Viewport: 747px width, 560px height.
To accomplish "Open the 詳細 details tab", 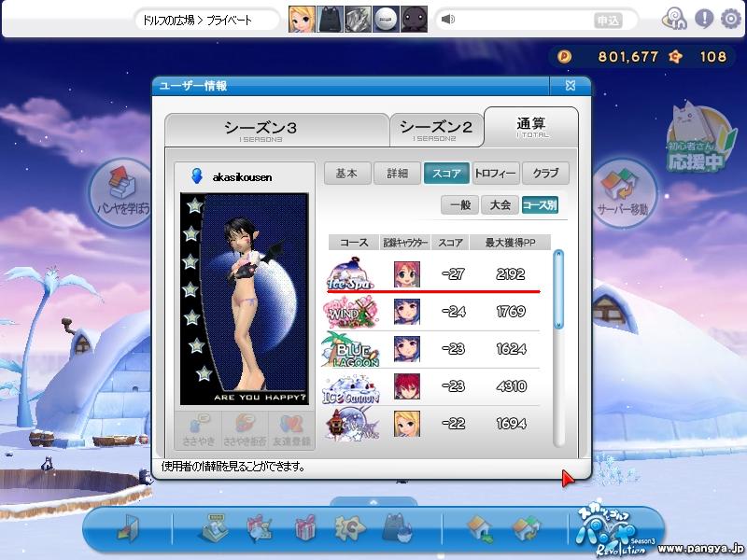I will (x=398, y=174).
